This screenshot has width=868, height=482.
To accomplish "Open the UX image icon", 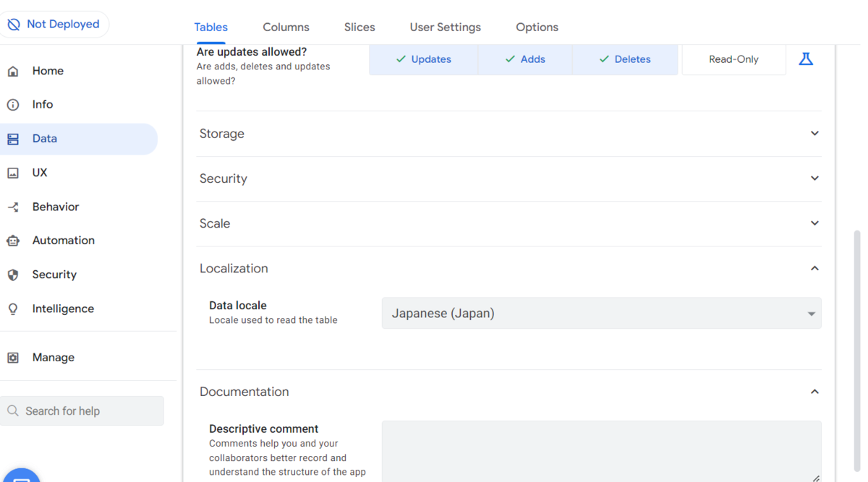I will (x=13, y=173).
